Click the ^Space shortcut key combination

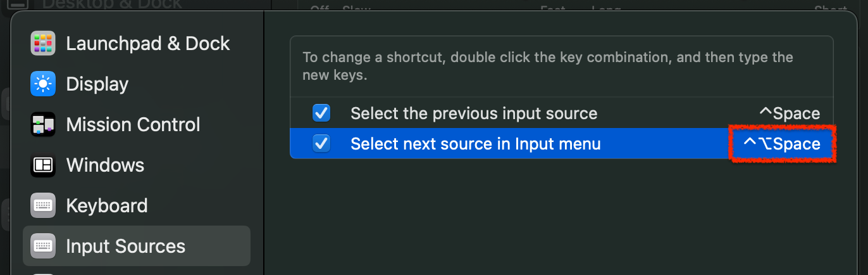tap(790, 113)
